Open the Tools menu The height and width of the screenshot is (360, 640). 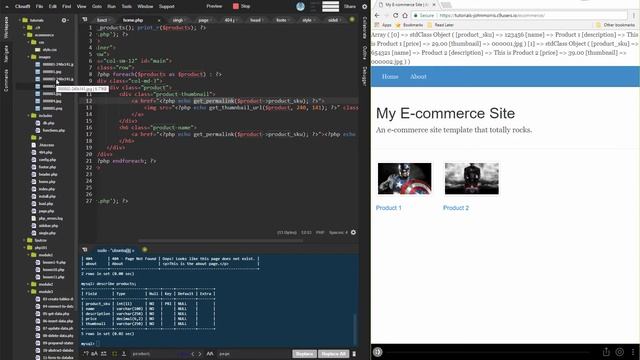(x=127, y=6)
